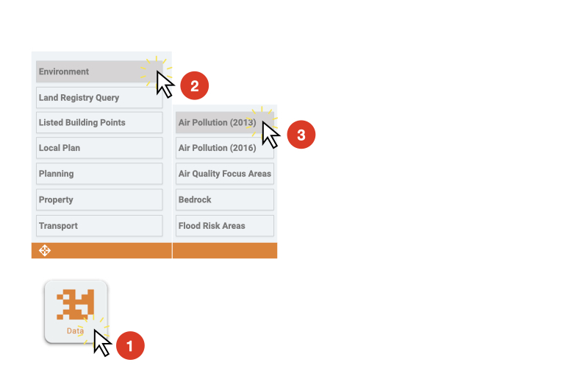The width and height of the screenshot is (588, 368).
Task: Select the Air Pollution (2013) layer
Action: click(x=225, y=122)
